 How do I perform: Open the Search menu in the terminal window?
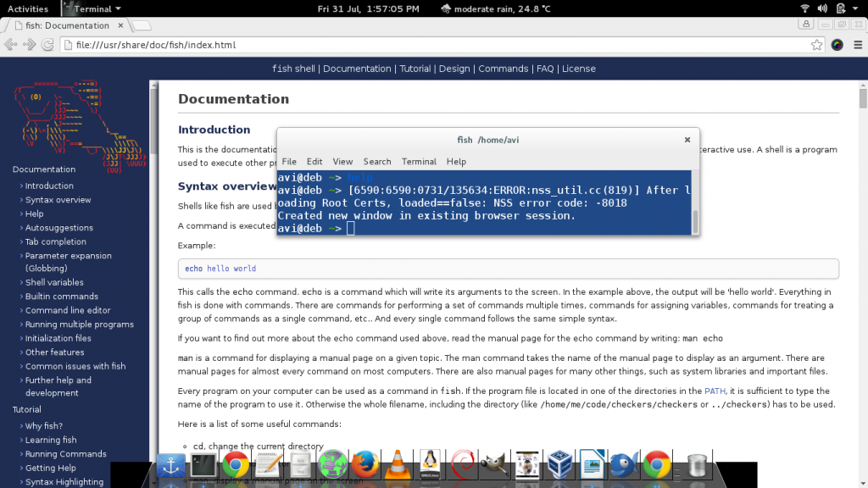[x=377, y=161]
